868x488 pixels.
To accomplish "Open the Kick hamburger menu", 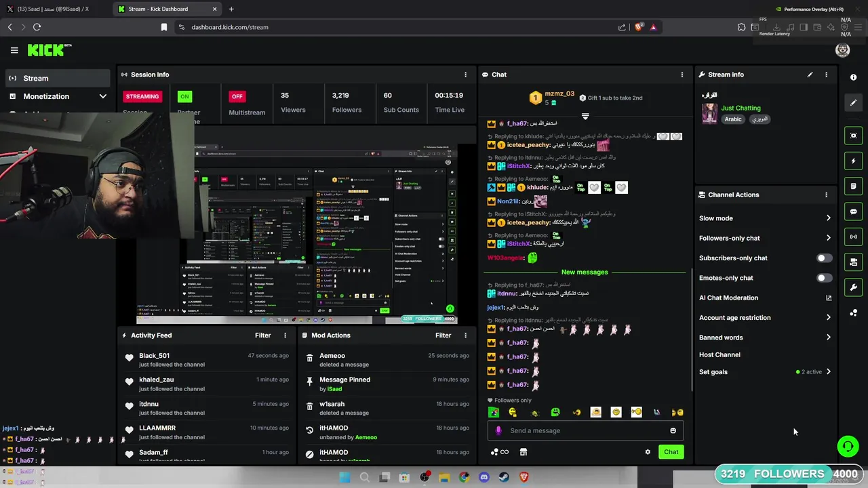I will point(14,50).
